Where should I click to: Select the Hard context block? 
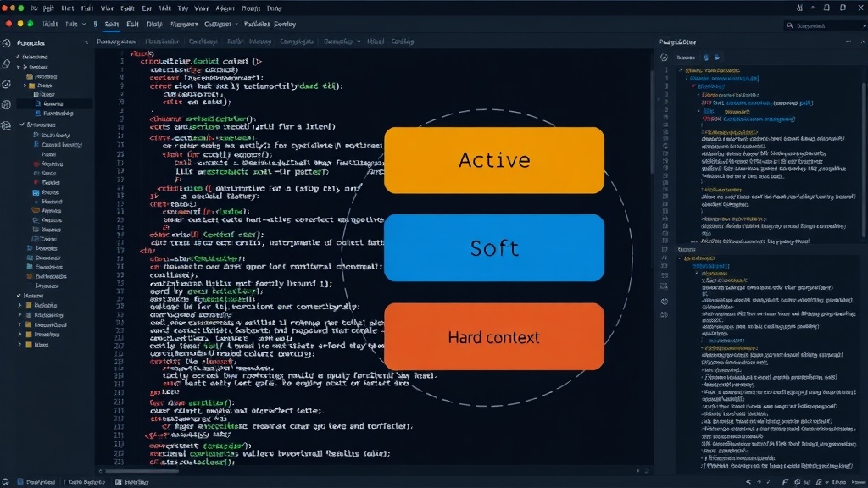pos(494,336)
